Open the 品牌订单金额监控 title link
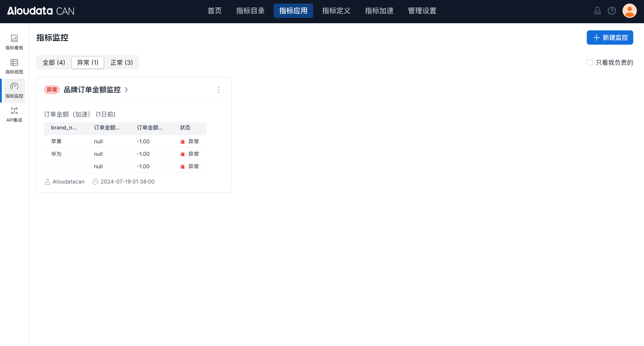644x346 pixels. point(92,90)
